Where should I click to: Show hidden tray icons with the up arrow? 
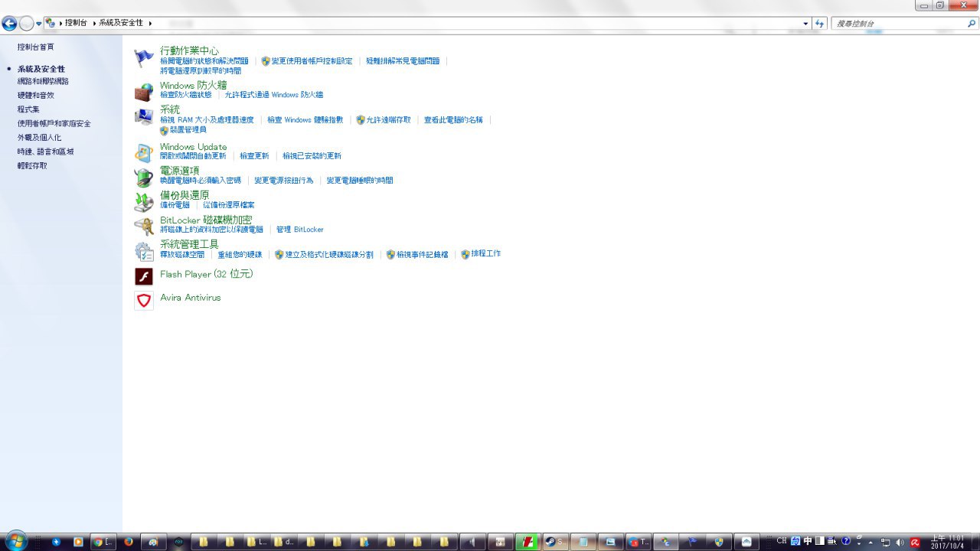(x=871, y=542)
